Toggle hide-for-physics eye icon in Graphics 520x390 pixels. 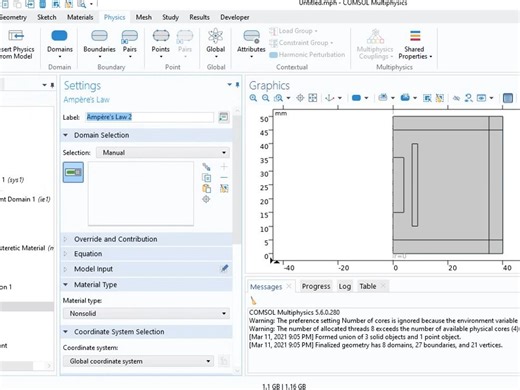[456, 98]
